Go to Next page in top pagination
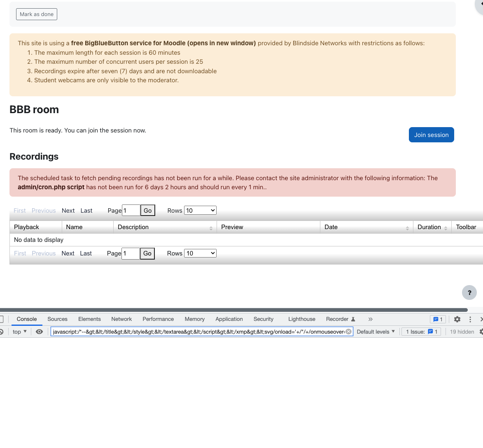This screenshot has height=448, width=483. (68, 211)
